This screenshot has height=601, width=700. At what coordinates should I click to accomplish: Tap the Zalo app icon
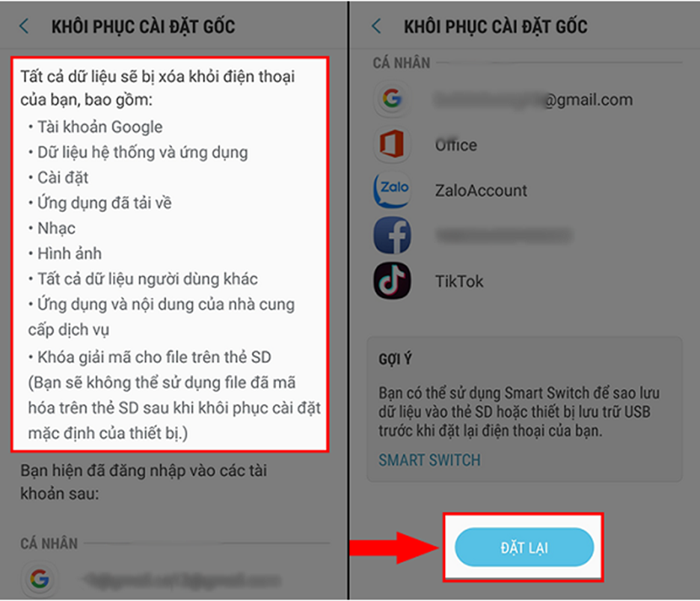(x=392, y=190)
